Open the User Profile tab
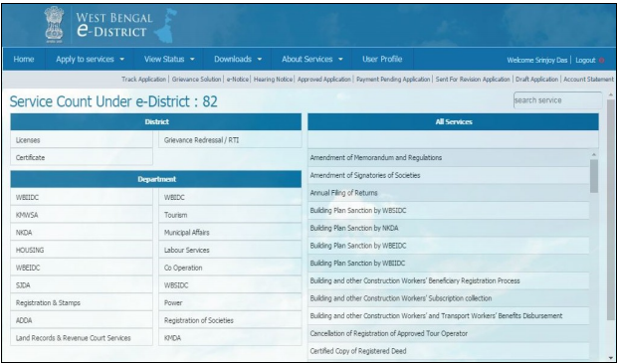The width and height of the screenshot is (618, 364). coord(382,60)
